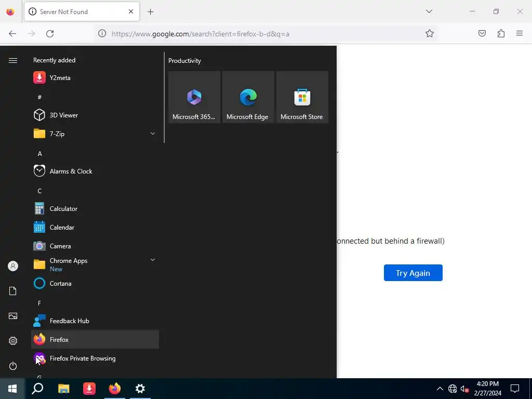Switch to Settings on the taskbar

click(140, 389)
